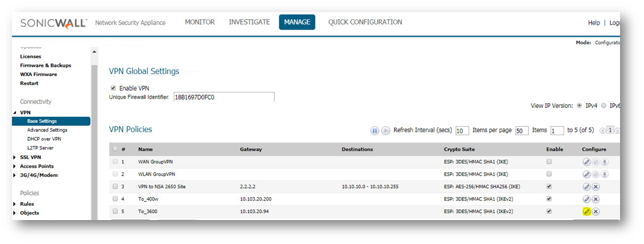Toggle the Enable VPN checkbox

[x=113, y=88]
